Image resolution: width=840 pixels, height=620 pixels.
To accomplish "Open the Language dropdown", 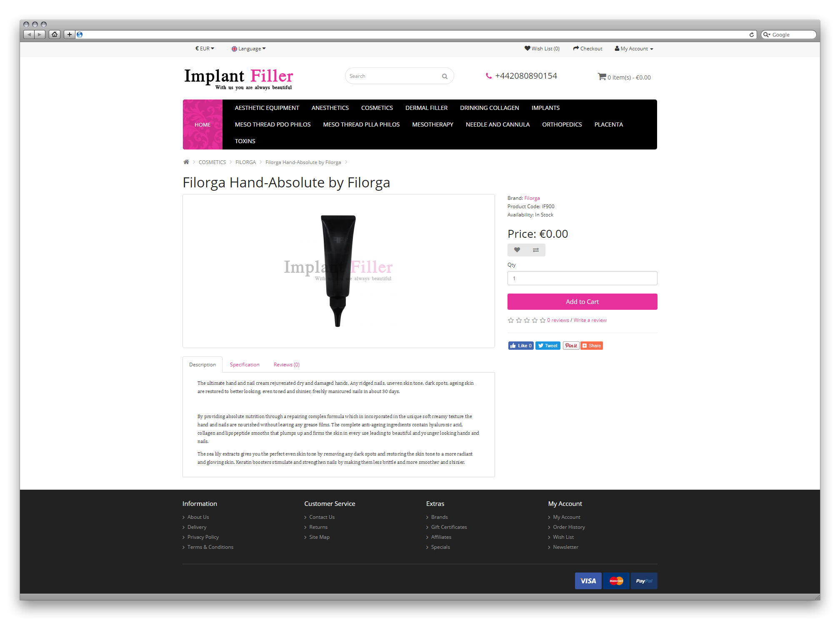I will pyautogui.click(x=249, y=49).
